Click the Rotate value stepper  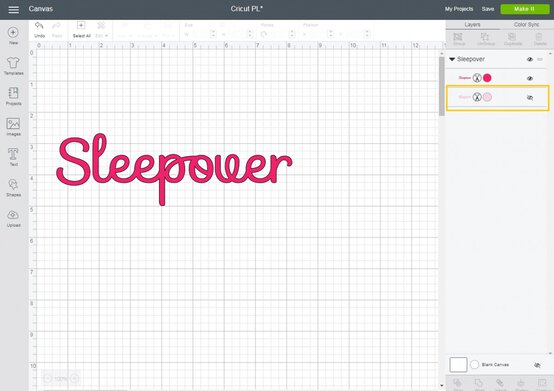(x=291, y=34)
